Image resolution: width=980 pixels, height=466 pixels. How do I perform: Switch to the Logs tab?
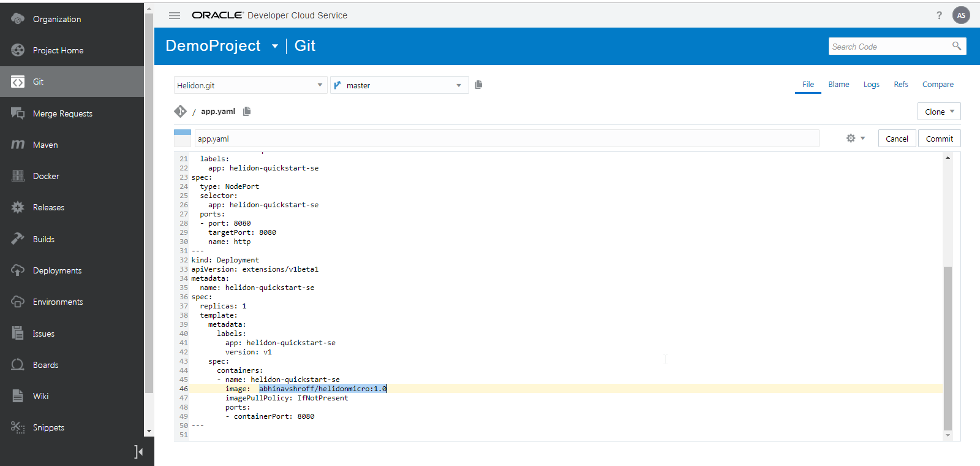[871, 85]
